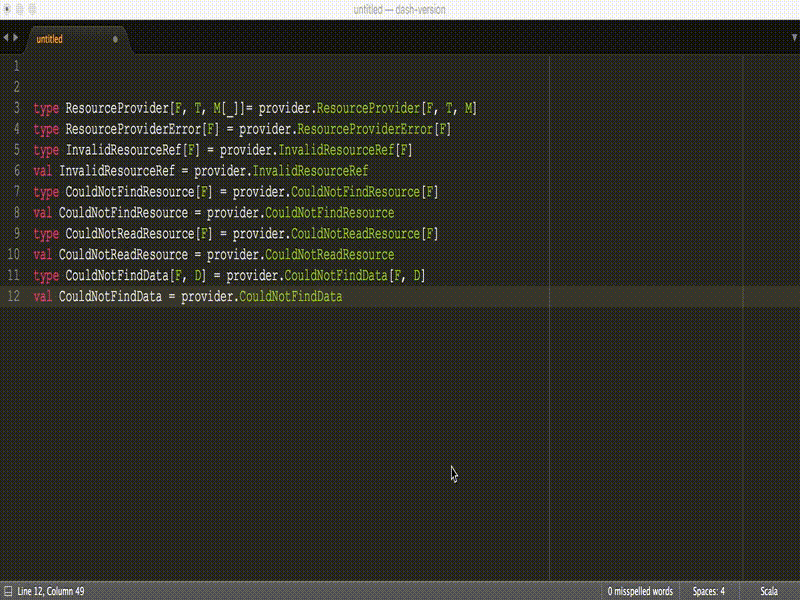Image resolution: width=800 pixels, height=600 pixels.
Task: Click the 0 misspelled words status
Action: tap(640, 591)
